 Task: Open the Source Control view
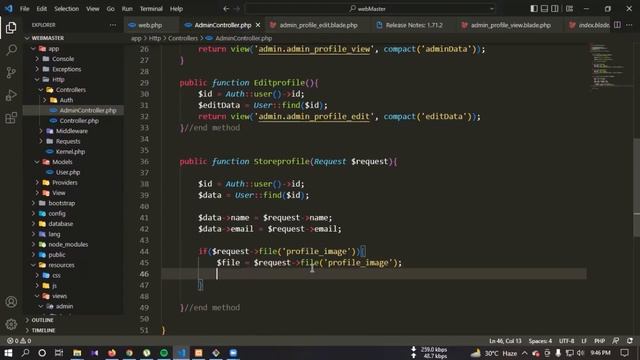[x=11, y=73]
